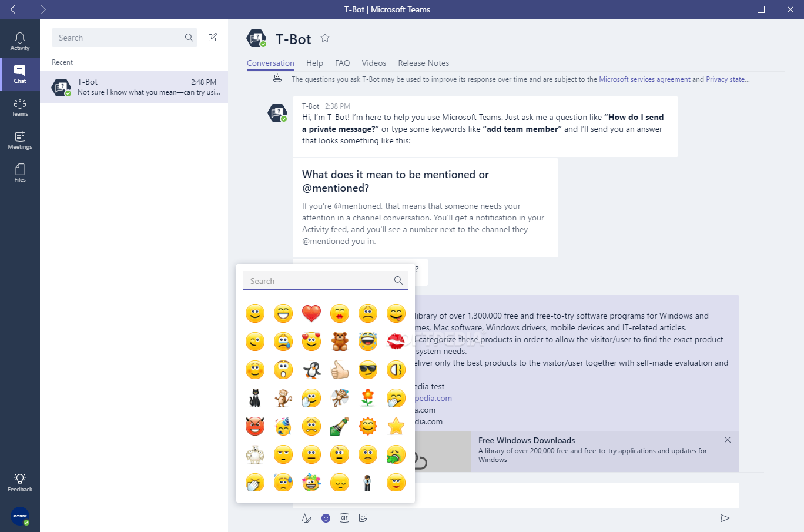Image resolution: width=804 pixels, height=532 pixels.
Task: Go to the Chat section
Action: click(20, 74)
